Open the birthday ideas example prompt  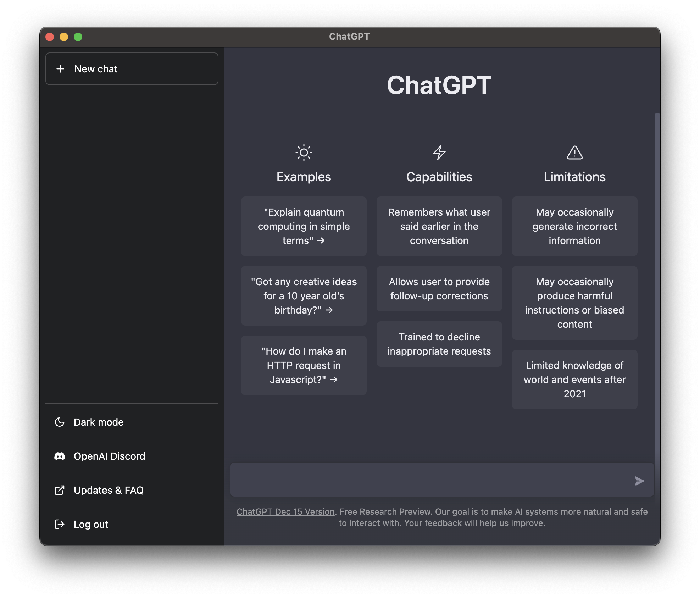pos(304,295)
